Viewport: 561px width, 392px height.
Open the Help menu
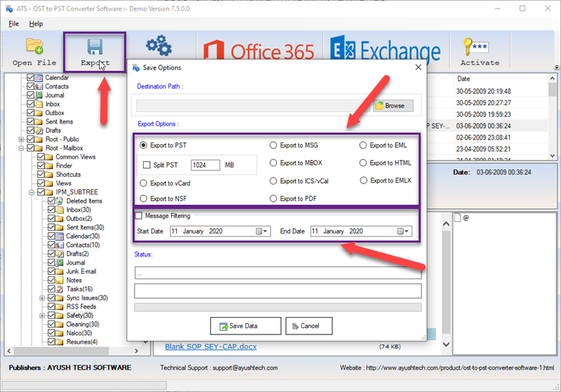[x=36, y=24]
